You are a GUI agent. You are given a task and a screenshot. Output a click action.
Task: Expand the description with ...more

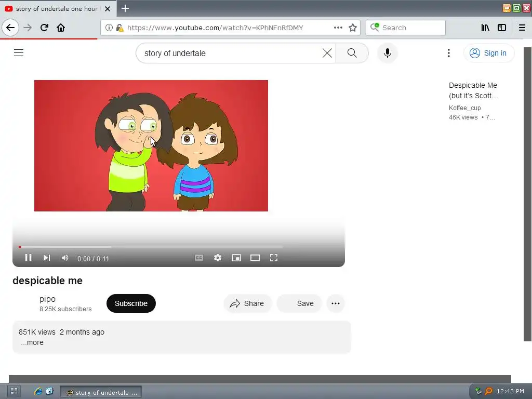point(32,342)
